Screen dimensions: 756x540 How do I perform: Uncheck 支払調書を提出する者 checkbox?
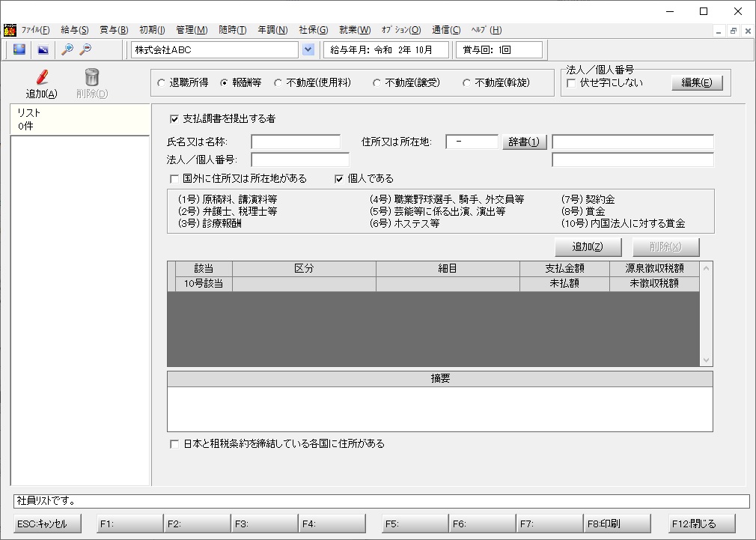174,119
